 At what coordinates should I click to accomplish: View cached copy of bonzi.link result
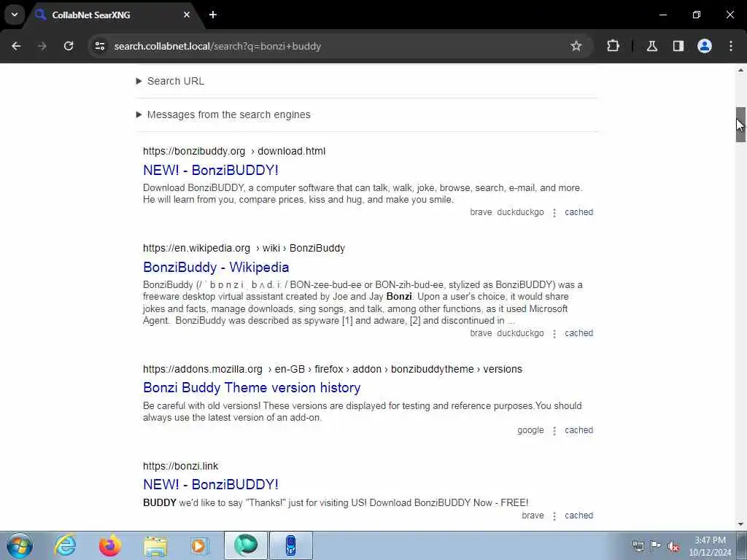coord(578,516)
